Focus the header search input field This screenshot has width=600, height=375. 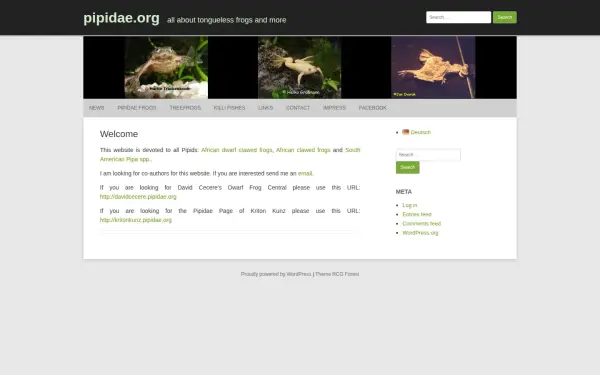click(x=458, y=17)
